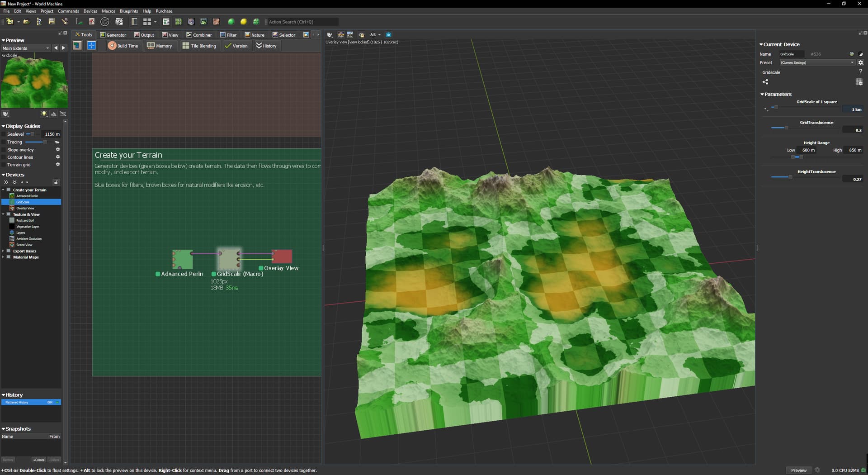868x475 pixels.
Task: Click the +Create snapshot button
Action: 39,460
